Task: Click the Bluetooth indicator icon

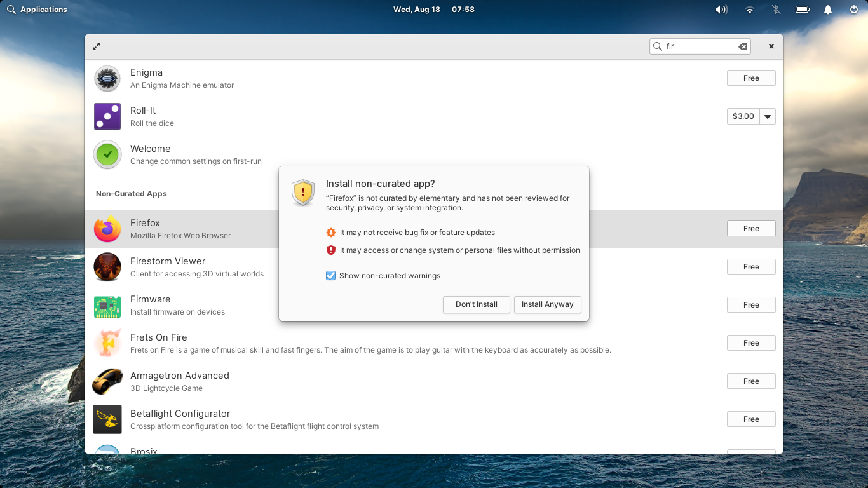Action: point(776,10)
